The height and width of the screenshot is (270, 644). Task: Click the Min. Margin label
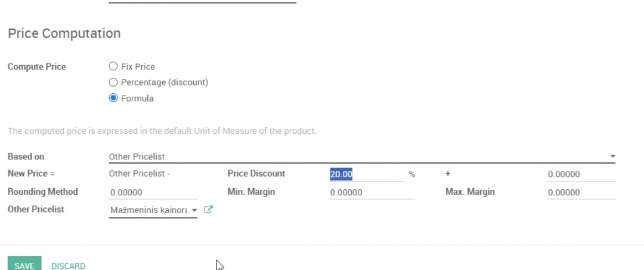[x=251, y=192]
